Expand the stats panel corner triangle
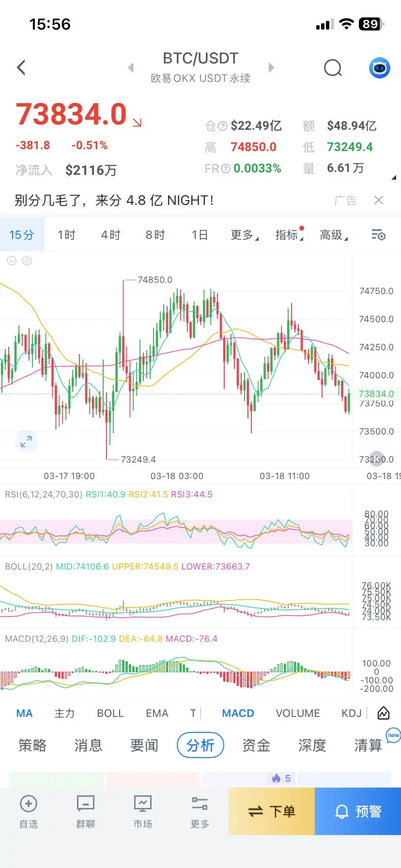This screenshot has height=868, width=401. (x=394, y=177)
